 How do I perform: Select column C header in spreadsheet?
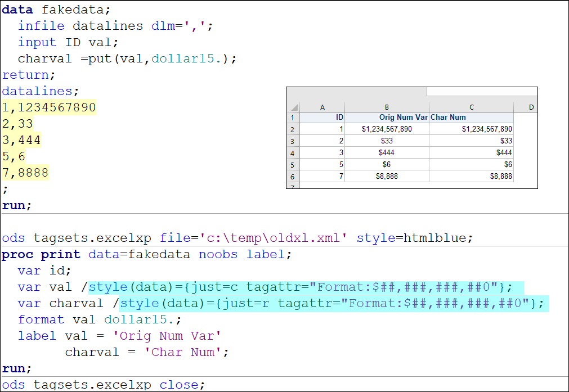tap(472, 107)
